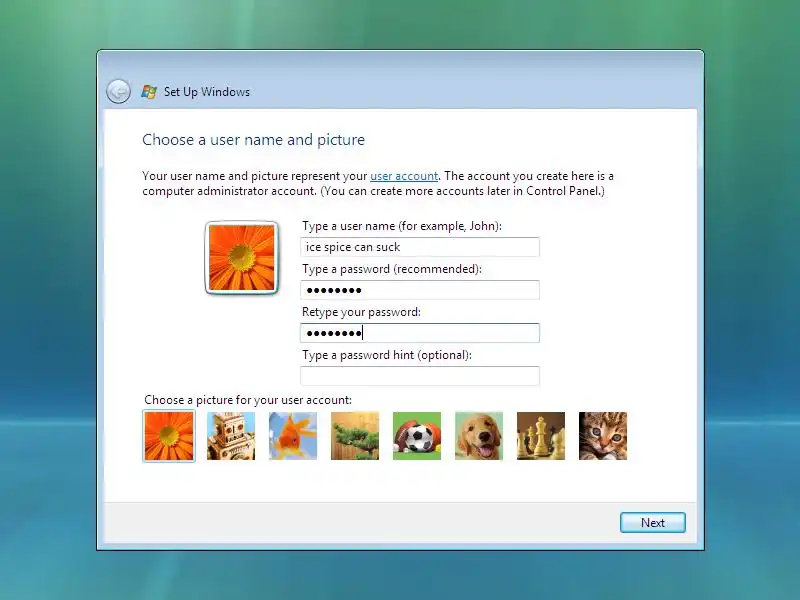Click the 'Type a password (recommended):' label
This screenshot has height=600, width=800.
pos(392,269)
